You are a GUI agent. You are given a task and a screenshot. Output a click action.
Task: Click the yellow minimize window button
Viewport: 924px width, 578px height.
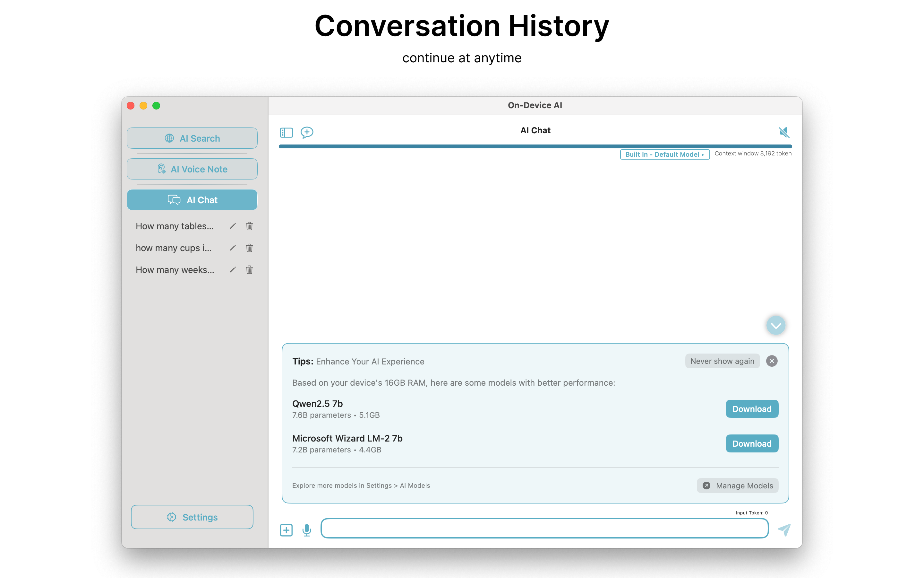[x=143, y=106]
